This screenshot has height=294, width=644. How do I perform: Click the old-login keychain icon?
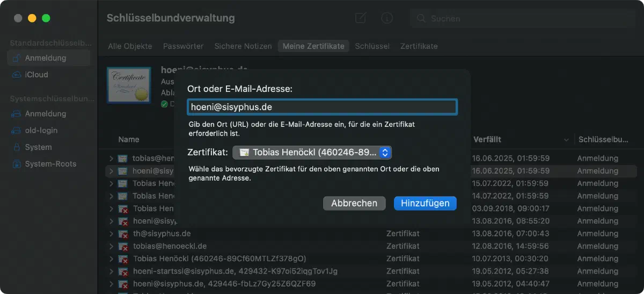click(x=17, y=131)
